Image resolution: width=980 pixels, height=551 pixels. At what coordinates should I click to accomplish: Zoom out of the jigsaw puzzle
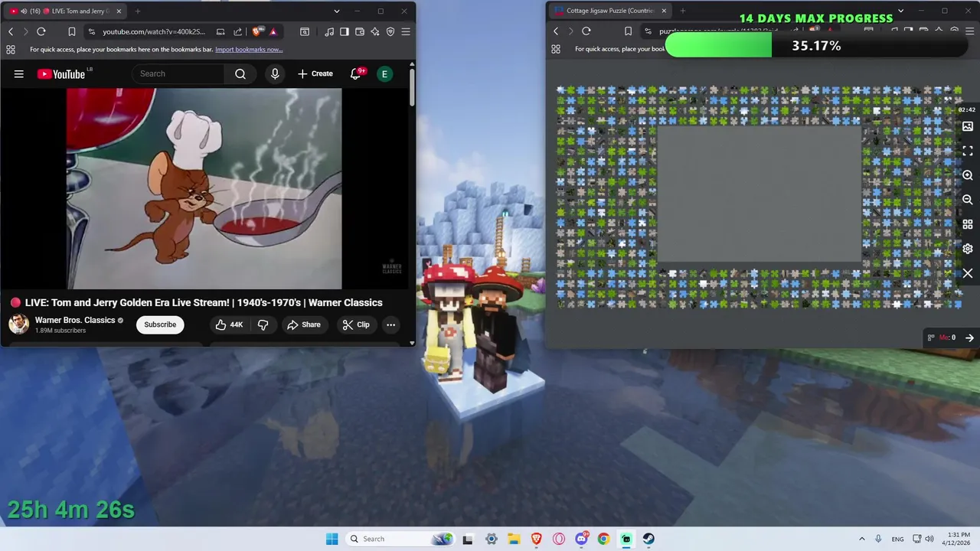coord(968,200)
